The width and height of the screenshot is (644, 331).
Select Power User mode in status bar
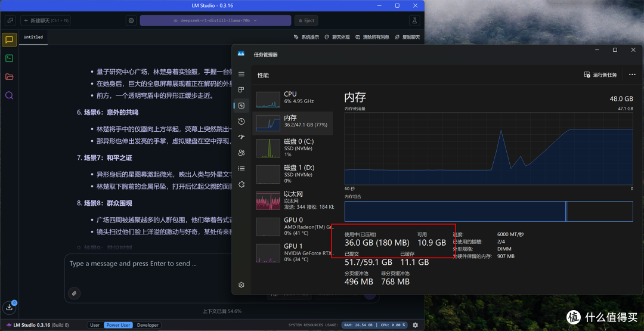pos(118,325)
